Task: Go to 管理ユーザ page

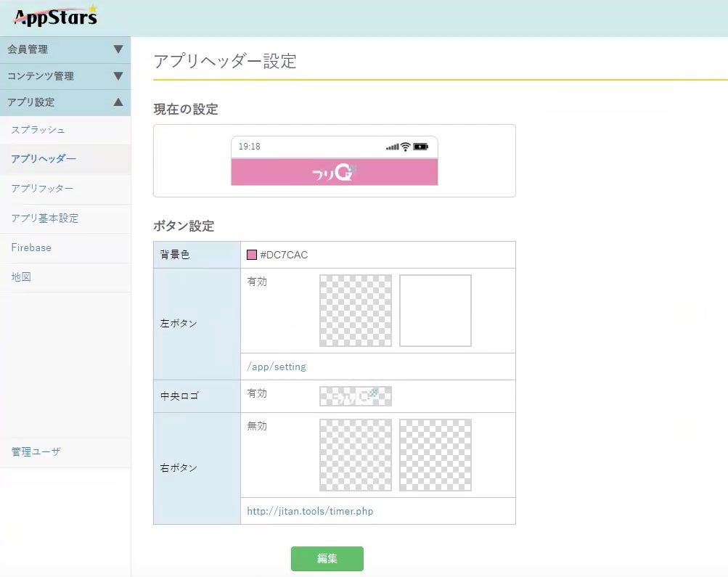Action: (36, 452)
